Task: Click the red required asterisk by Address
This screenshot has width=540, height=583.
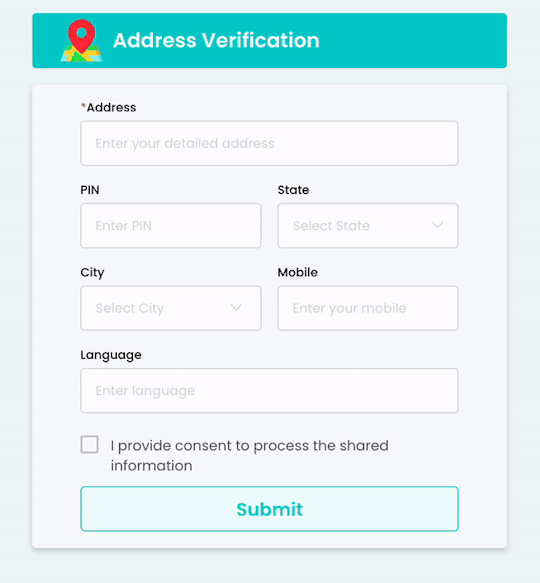Action: (x=83, y=106)
